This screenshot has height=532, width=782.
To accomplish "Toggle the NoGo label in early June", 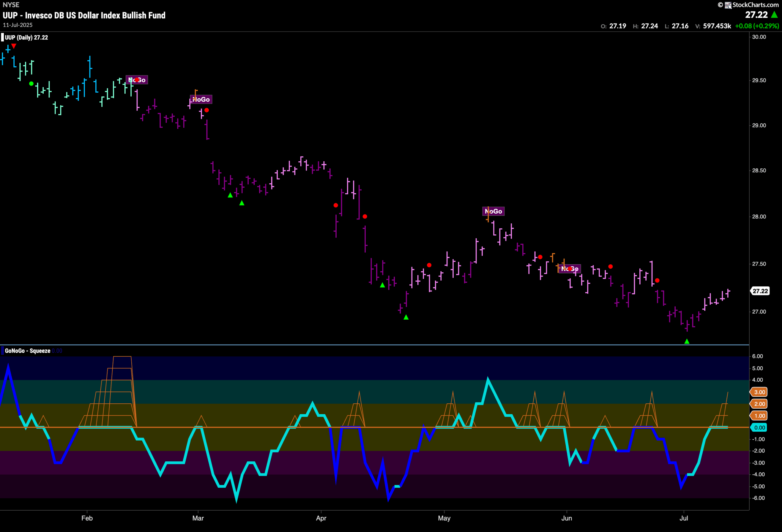I will (569, 269).
